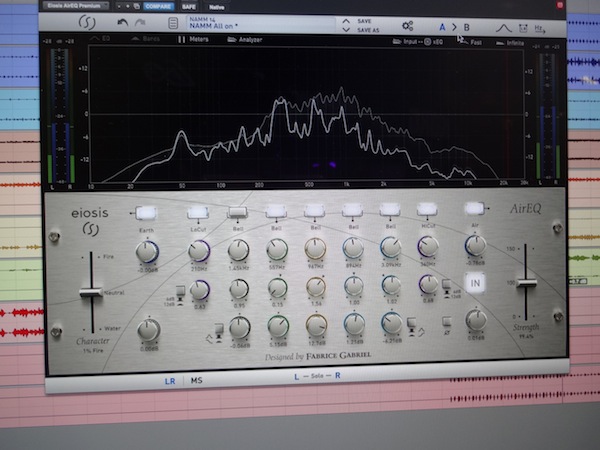Click the plus button in plugin header
Screen dimensions: 600x450
128,7
